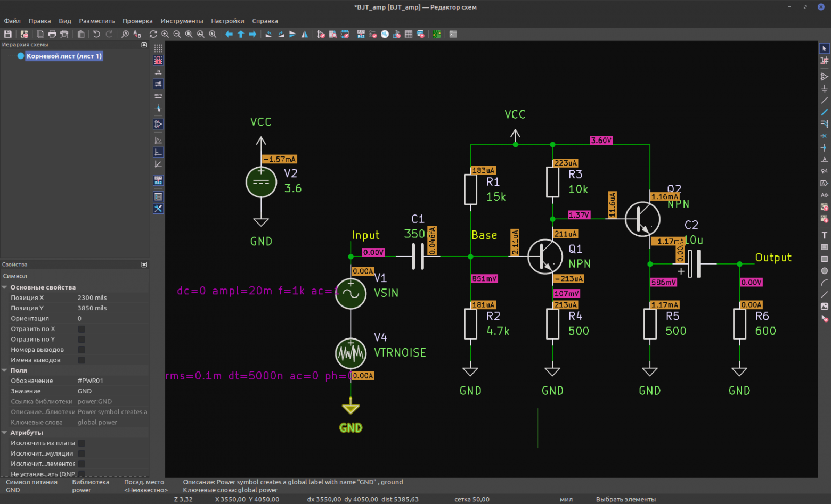Viewport: 831px width, 504px height.
Task: Open the SPICE simulator icon
Action: (385, 34)
